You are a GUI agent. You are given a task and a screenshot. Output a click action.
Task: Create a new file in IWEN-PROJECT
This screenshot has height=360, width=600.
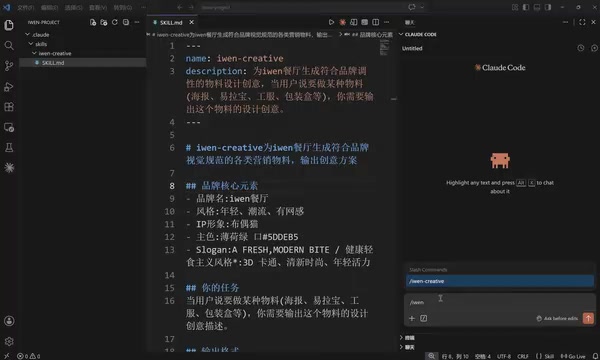(x=93, y=23)
